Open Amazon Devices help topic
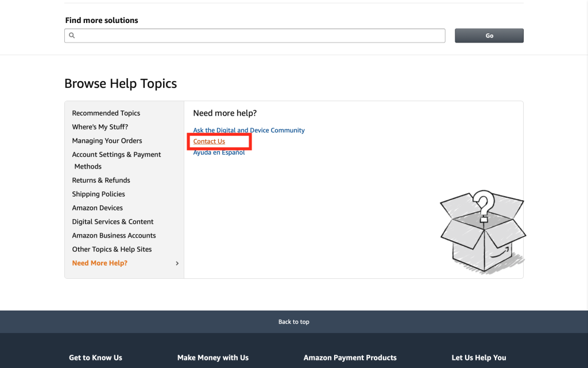This screenshot has height=368, width=588. pyautogui.click(x=98, y=208)
